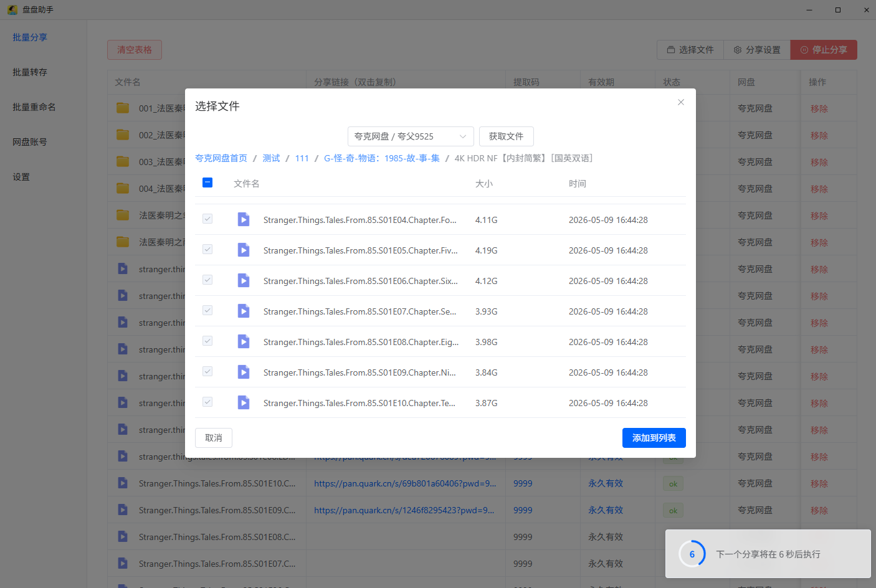Click share link pan.quark.cn/s/69b801a60406
Image resolution: width=876 pixels, height=588 pixels.
(405, 483)
